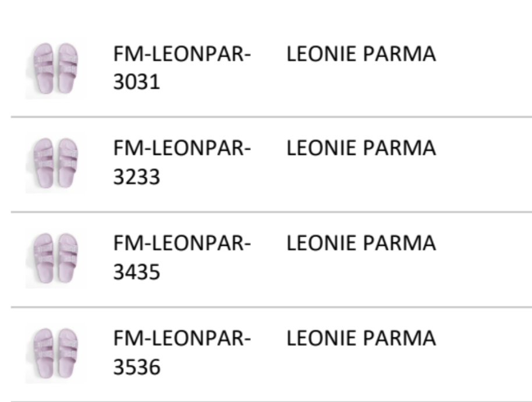The width and height of the screenshot is (532, 402).
Task: Click the bottom separator under the 3536 row
Action: click(271, 401)
